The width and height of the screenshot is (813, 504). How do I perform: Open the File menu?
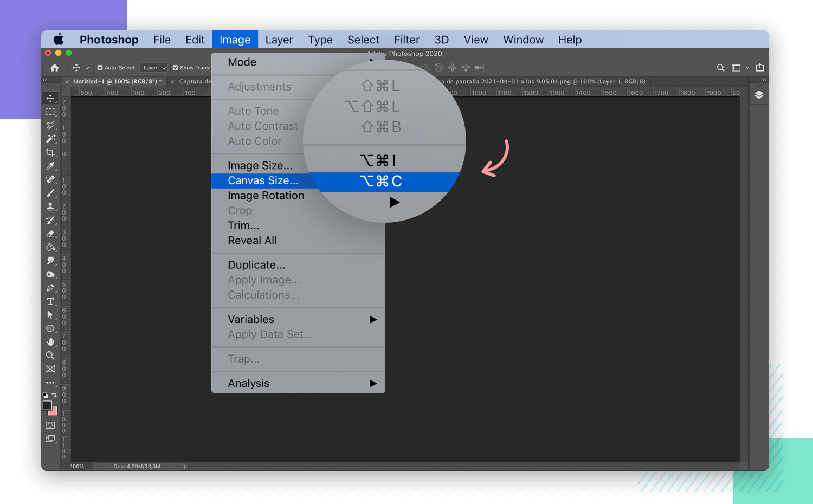[x=162, y=40]
